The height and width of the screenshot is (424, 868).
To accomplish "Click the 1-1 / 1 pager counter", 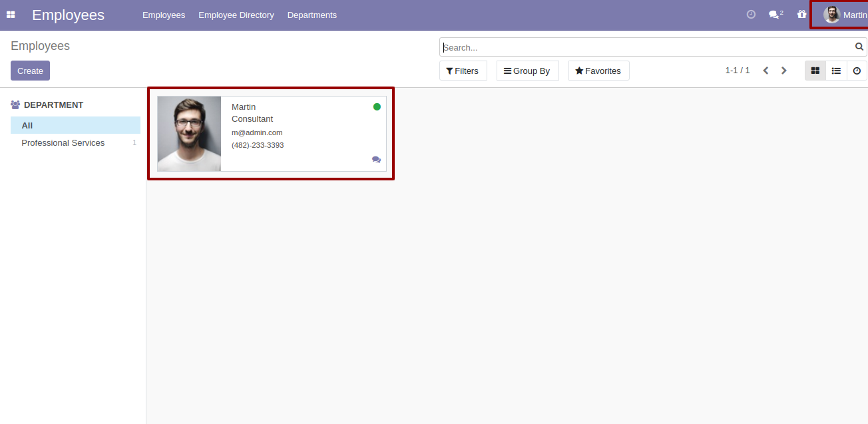I will click(x=738, y=71).
